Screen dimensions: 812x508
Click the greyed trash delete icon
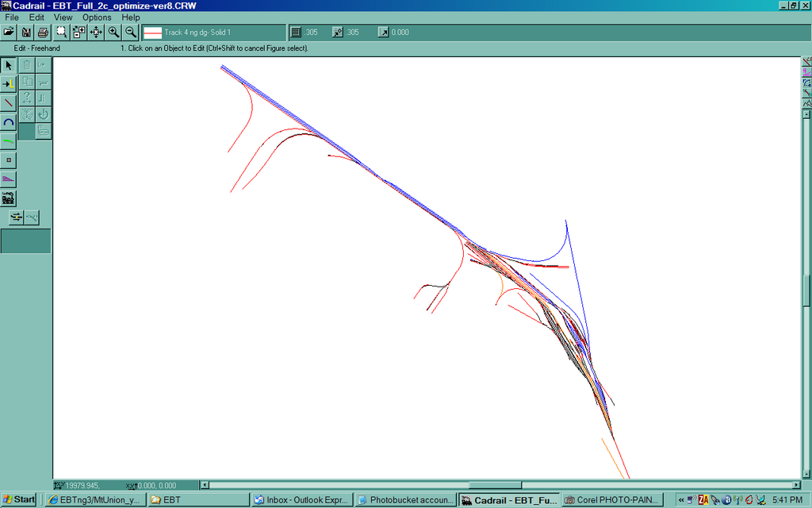point(27,65)
